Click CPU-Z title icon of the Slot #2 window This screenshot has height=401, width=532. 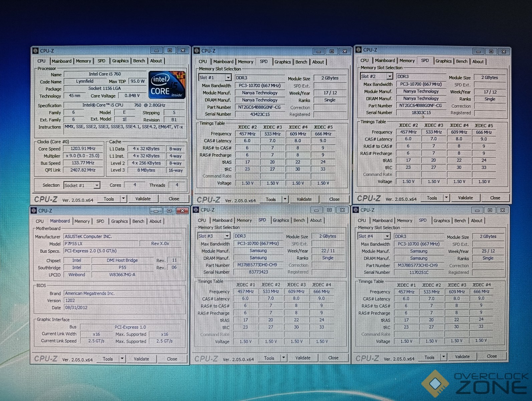click(358, 50)
